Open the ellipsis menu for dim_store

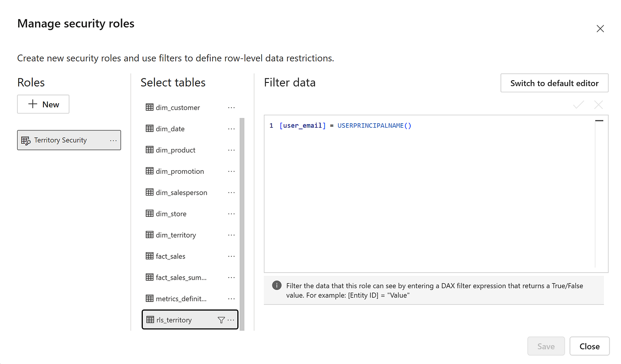[231, 214]
